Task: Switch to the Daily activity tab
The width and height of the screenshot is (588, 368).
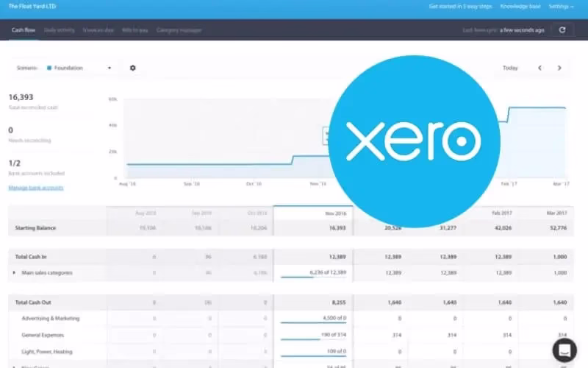Action: point(59,30)
